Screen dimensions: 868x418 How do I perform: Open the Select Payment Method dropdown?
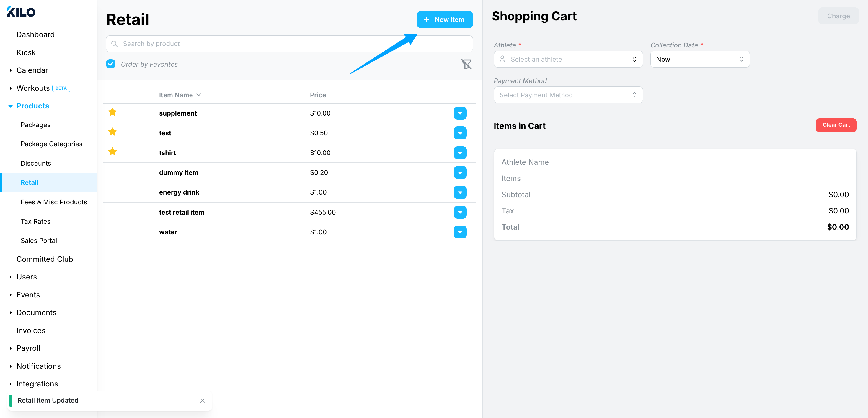tap(568, 95)
